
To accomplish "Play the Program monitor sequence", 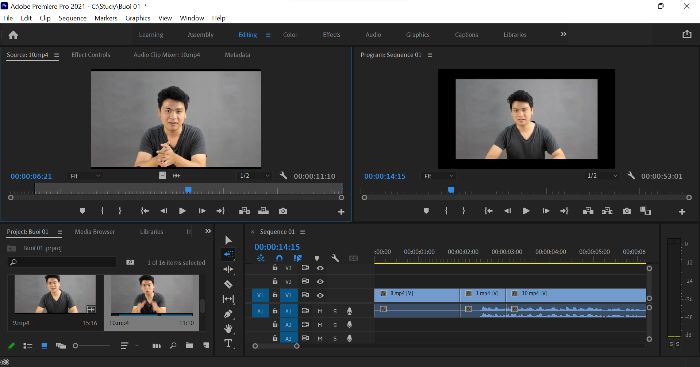I will click(x=526, y=211).
